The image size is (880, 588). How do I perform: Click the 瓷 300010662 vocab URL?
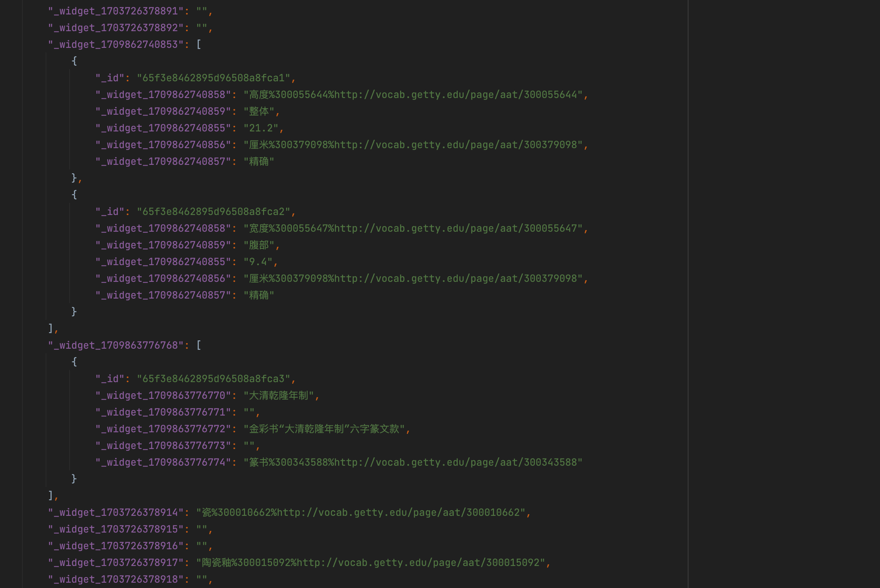(x=398, y=512)
